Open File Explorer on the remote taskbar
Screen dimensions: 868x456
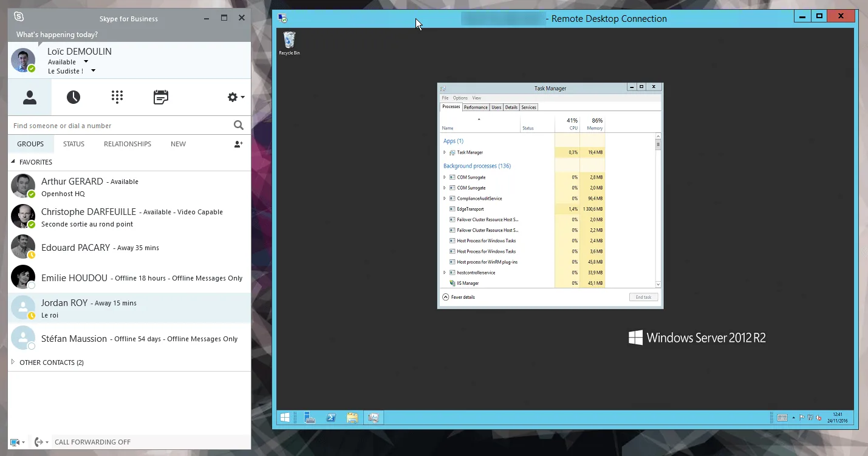pos(352,417)
